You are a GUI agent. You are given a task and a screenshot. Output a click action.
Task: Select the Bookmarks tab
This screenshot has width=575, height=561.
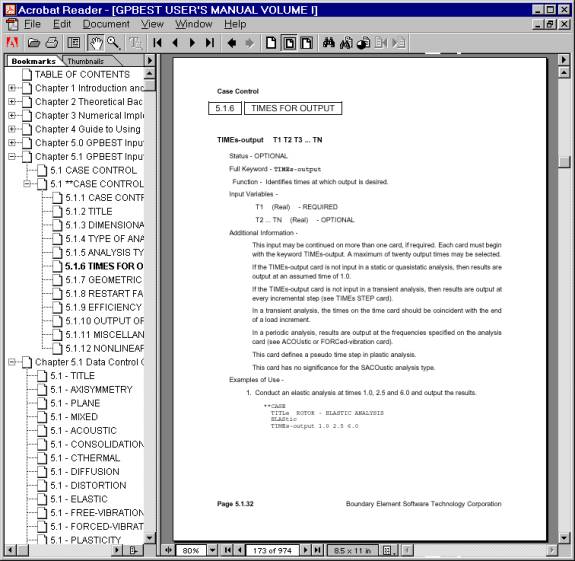click(33, 61)
